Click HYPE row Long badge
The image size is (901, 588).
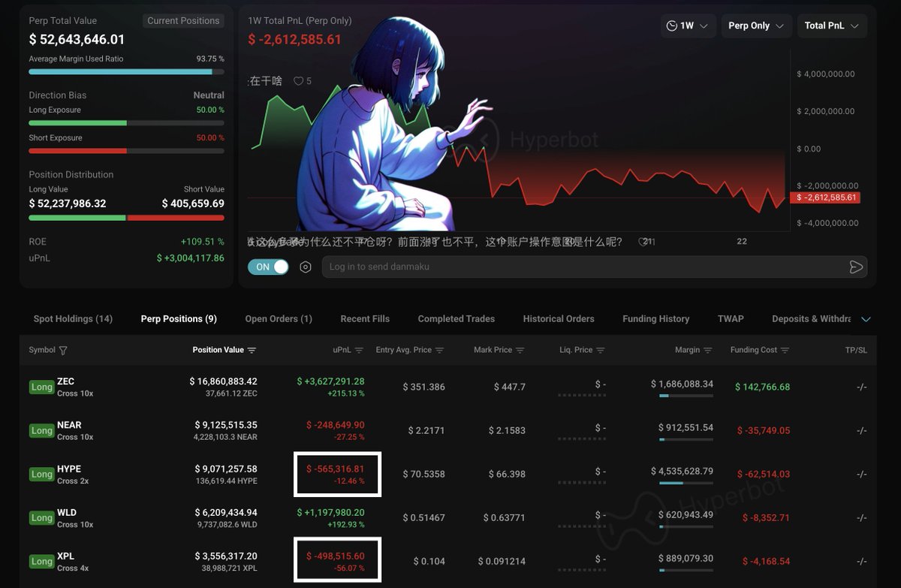click(x=42, y=474)
